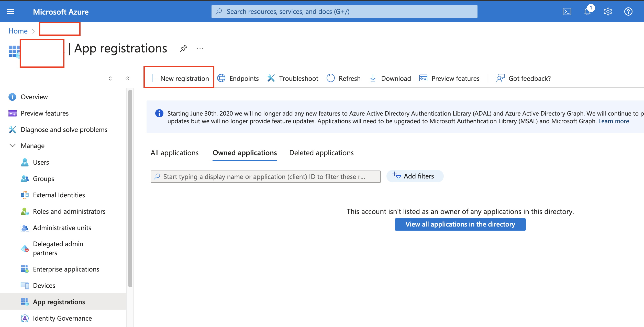Screen dimensions: 644x327
Task: Pin the App registrations page
Action: coord(183,48)
